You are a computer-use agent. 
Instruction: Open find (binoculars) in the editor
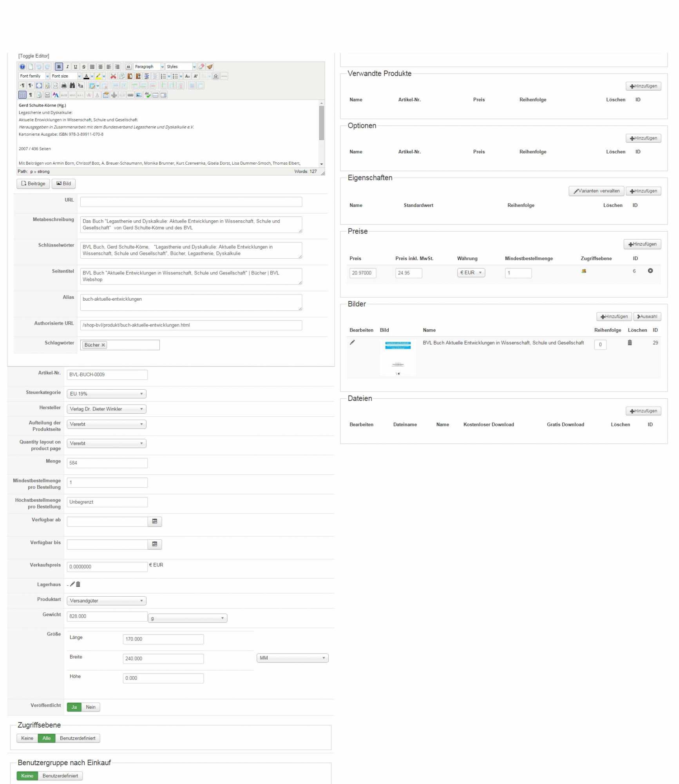(x=72, y=85)
